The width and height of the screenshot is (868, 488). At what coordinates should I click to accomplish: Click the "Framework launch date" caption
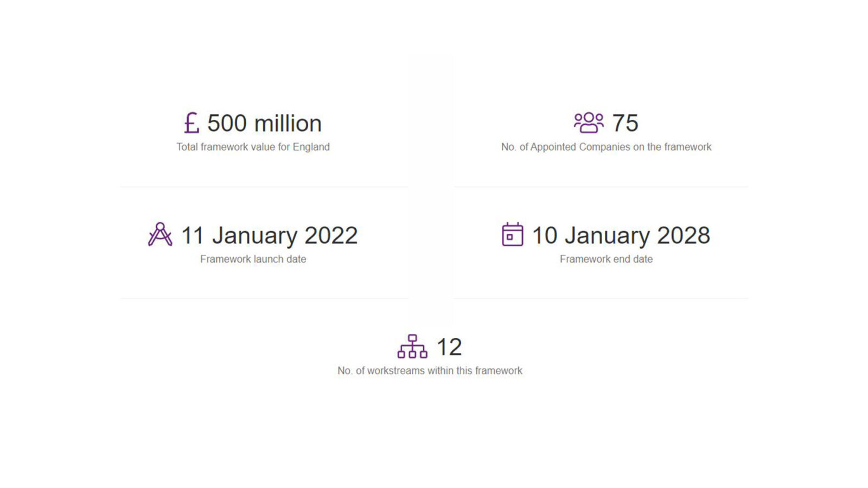point(253,259)
